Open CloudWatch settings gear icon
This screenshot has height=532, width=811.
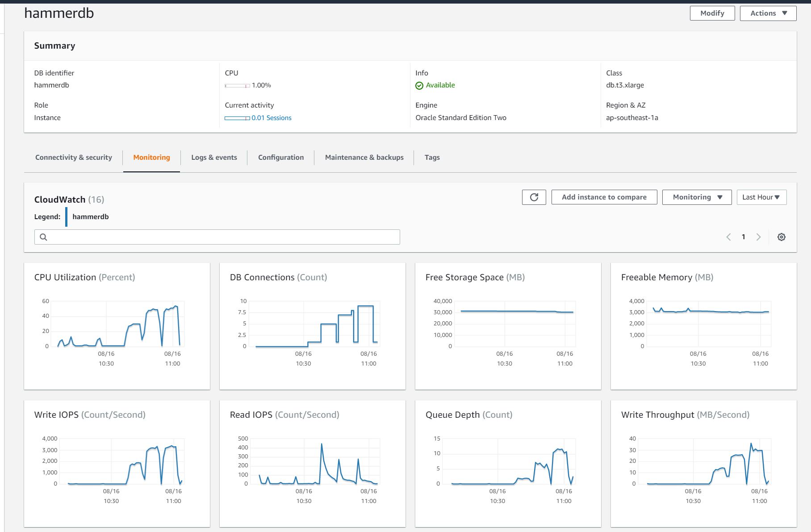[x=781, y=237]
